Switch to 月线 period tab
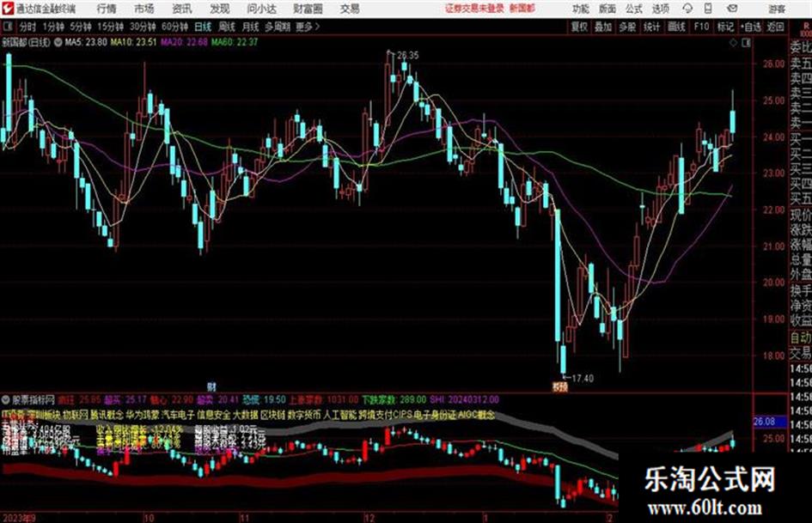 tap(251, 27)
